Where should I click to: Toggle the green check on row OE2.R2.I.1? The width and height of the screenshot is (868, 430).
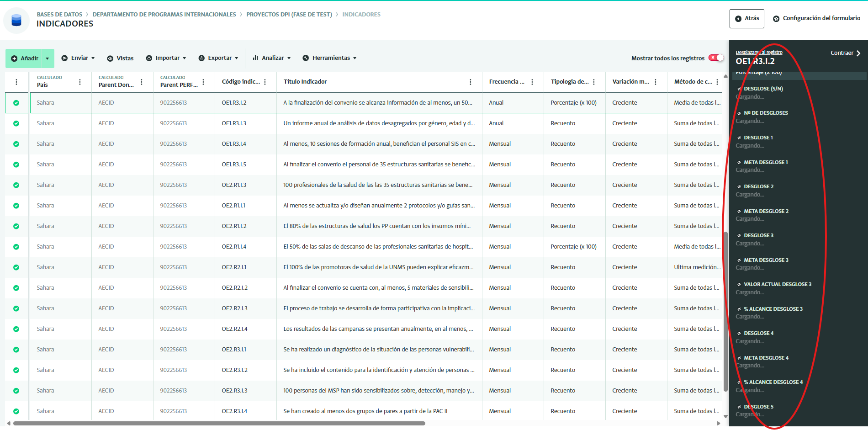pos(16,267)
